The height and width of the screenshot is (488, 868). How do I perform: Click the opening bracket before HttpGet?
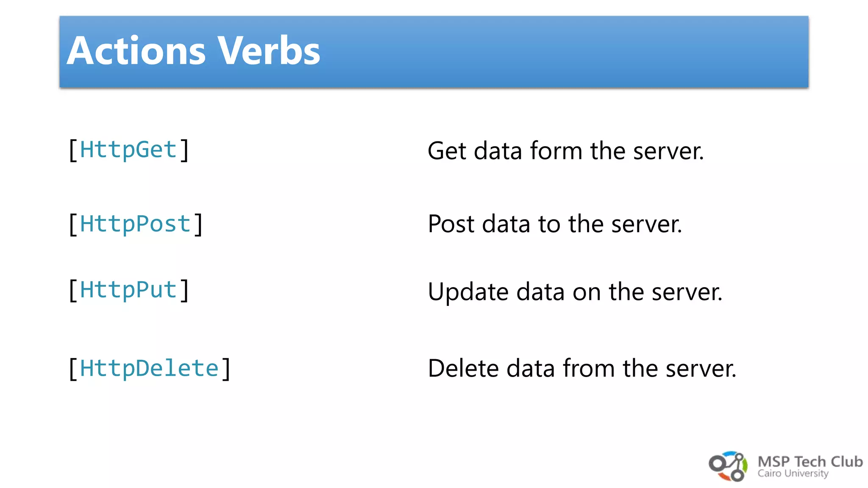coord(73,150)
